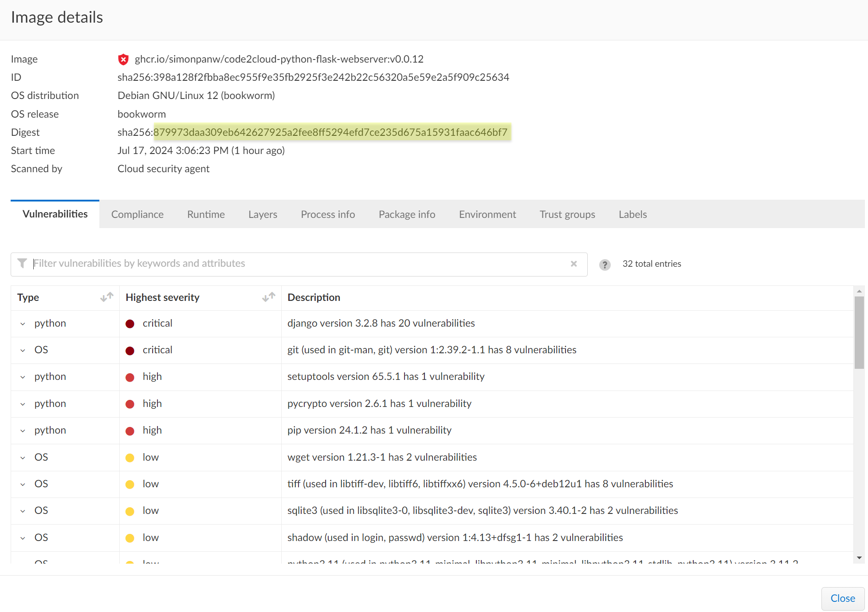Click the scrollbar up arrow
Screen dimensions: 868x612
pyautogui.click(x=859, y=291)
